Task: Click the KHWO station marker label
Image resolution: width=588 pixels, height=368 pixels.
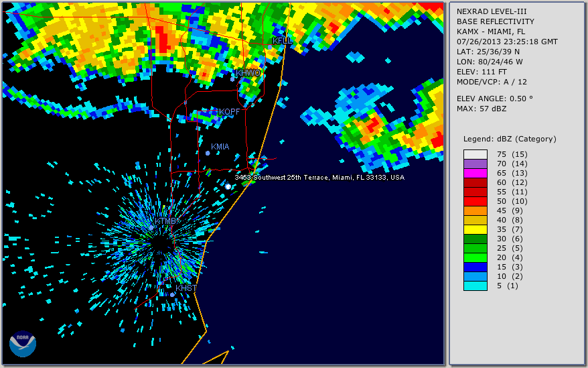Action: tap(247, 72)
